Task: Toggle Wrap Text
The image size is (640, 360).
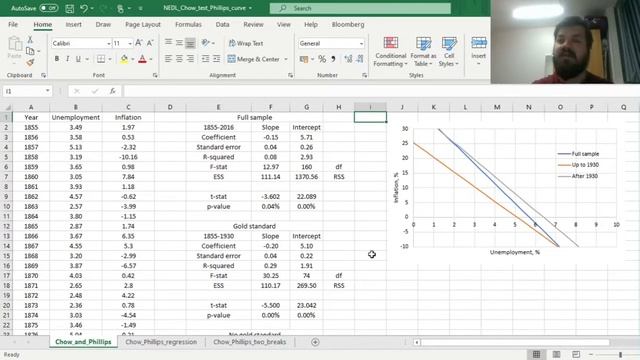Action: 246,43
